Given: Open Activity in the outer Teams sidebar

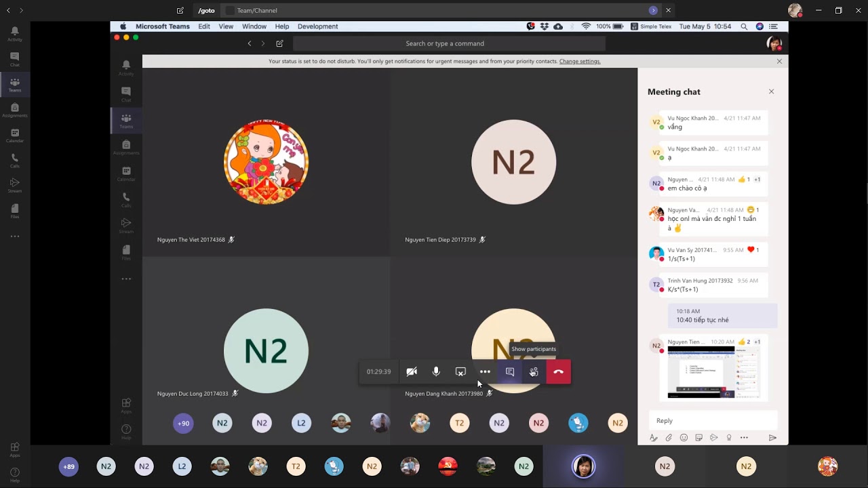Looking at the screenshot, I should (x=15, y=34).
